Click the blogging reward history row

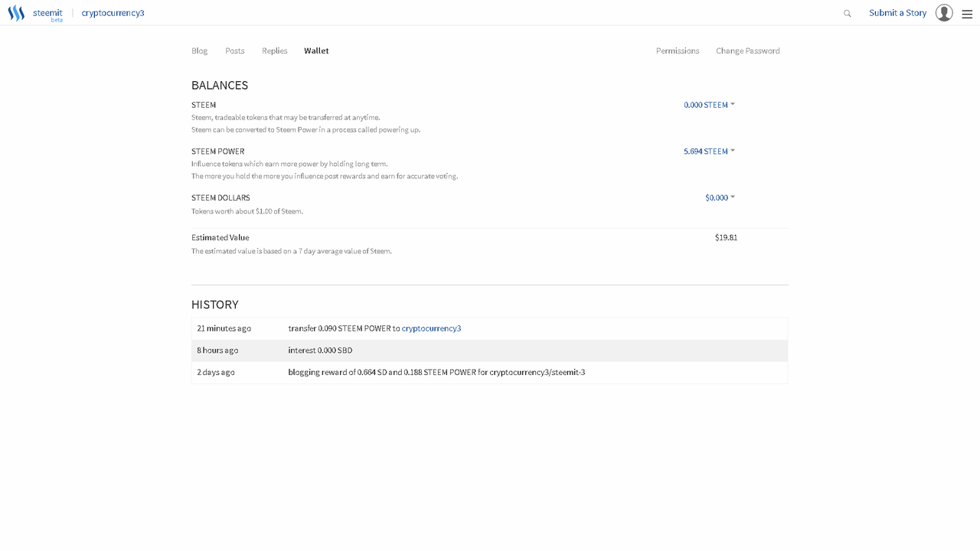tap(436, 372)
